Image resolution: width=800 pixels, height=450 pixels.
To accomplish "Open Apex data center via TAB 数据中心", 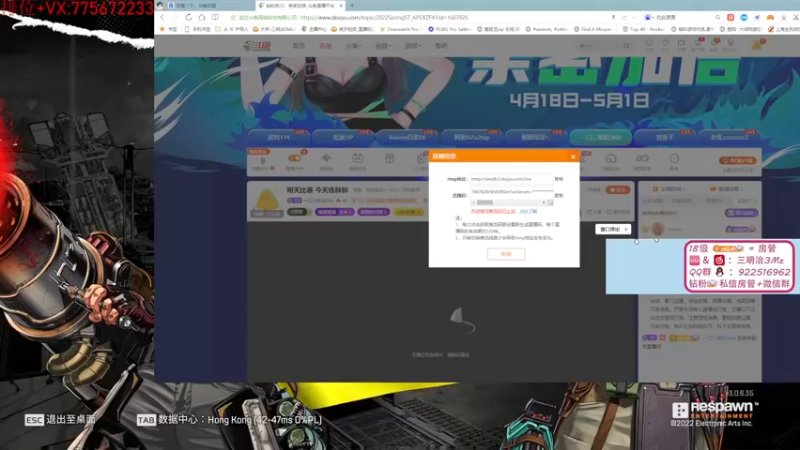I will point(229,420).
